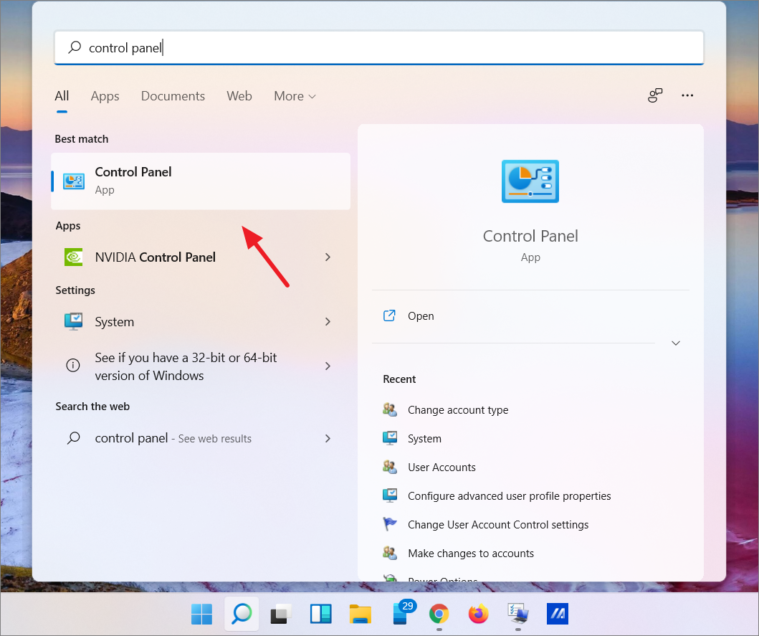Open Widgets from the taskbar
Screen dimensions: 759x636
pyautogui.click(x=320, y=614)
